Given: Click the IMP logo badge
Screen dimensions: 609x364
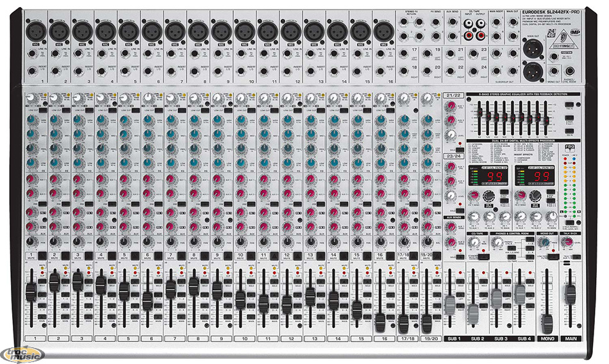Looking at the screenshot, I should (575, 32).
